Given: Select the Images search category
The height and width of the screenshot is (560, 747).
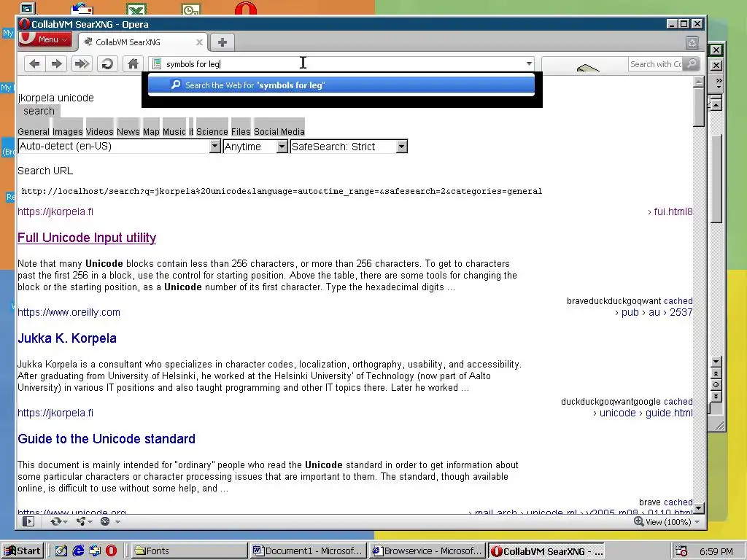Looking at the screenshot, I should click(x=68, y=131).
